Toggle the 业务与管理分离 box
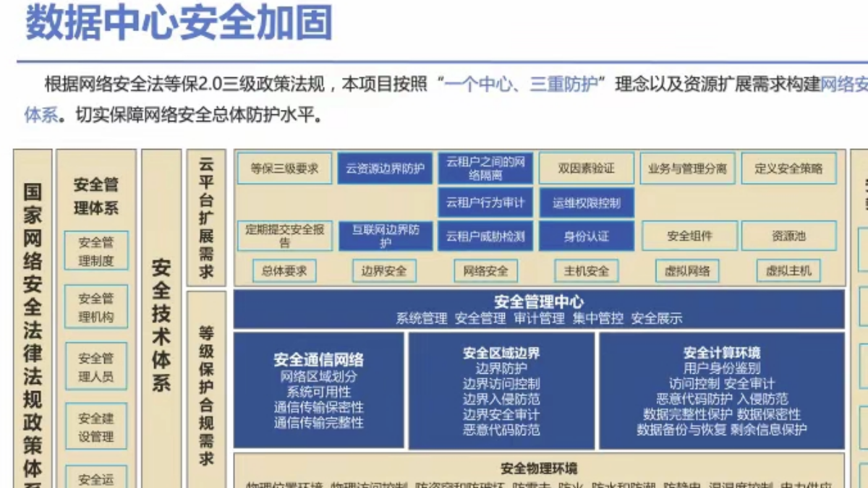 tap(688, 169)
